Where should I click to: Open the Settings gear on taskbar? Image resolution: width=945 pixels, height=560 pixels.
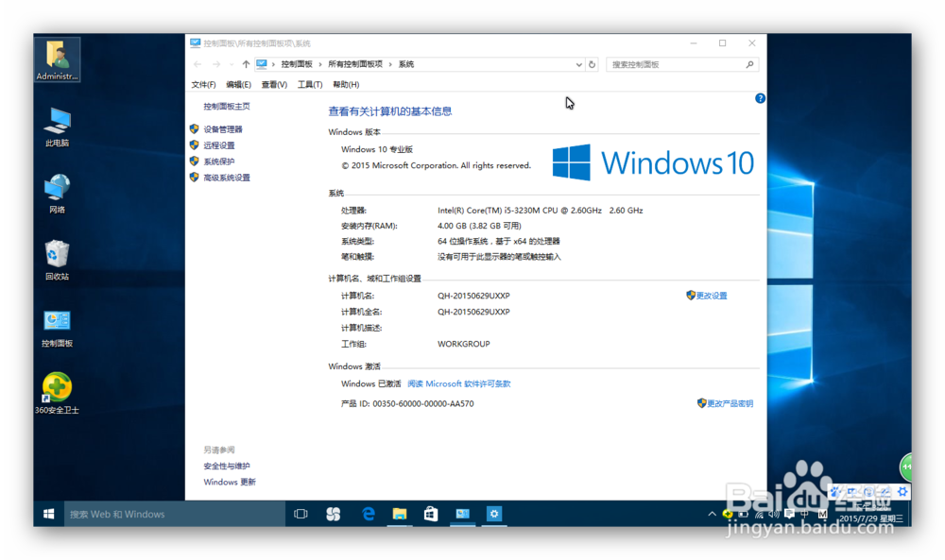click(x=494, y=514)
